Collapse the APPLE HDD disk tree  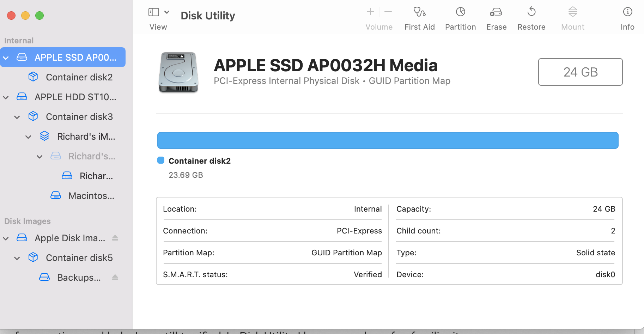click(6, 97)
